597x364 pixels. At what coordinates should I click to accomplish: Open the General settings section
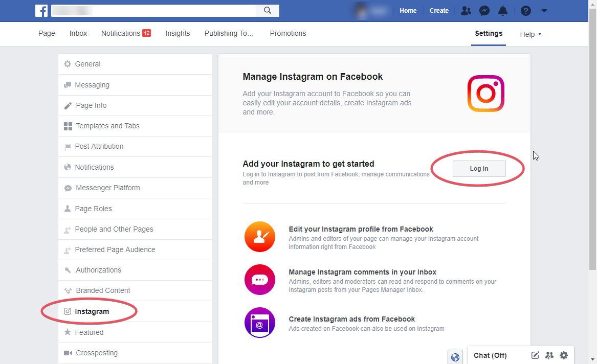point(135,64)
